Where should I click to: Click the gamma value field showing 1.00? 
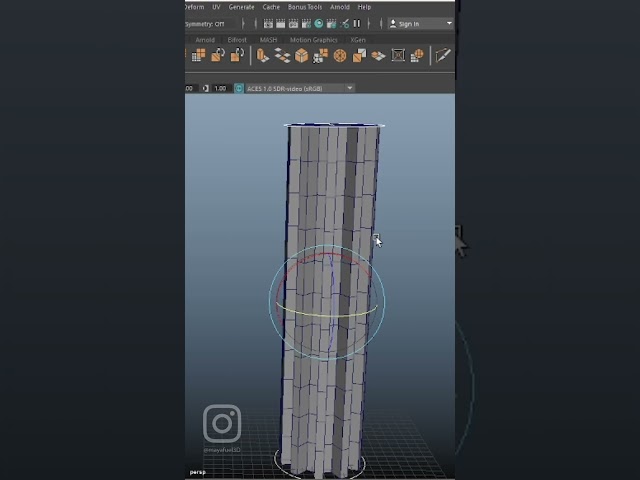coord(220,88)
